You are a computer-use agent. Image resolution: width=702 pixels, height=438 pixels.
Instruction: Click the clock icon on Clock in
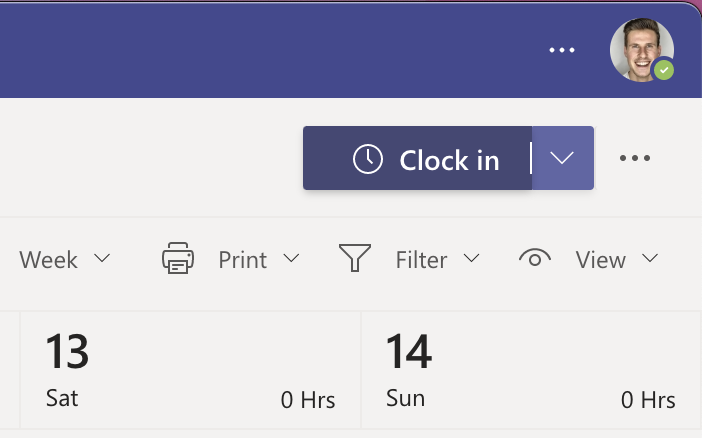coord(368,159)
